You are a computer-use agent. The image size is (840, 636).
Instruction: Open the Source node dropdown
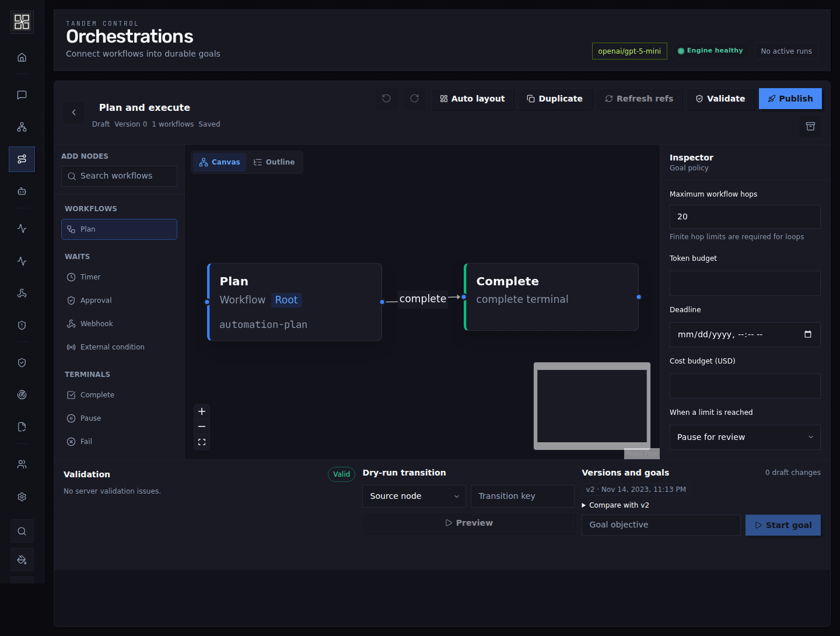coord(414,496)
